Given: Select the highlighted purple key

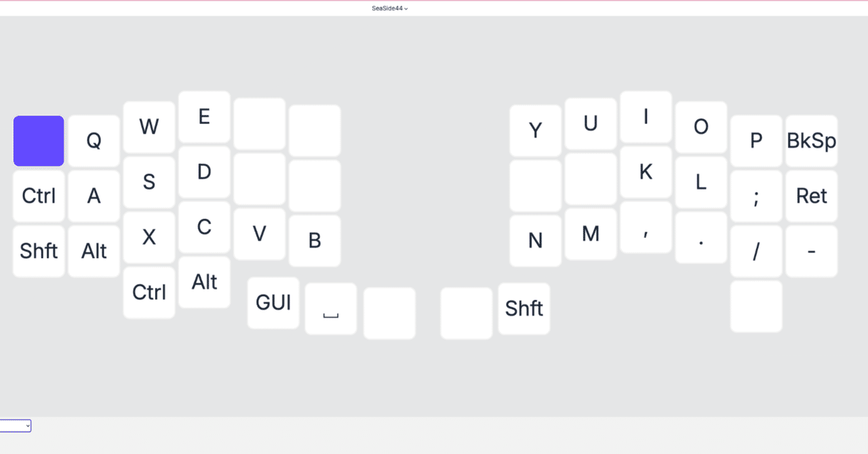Looking at the screenshot, I should pyautogui.click(x=39, y=141).
